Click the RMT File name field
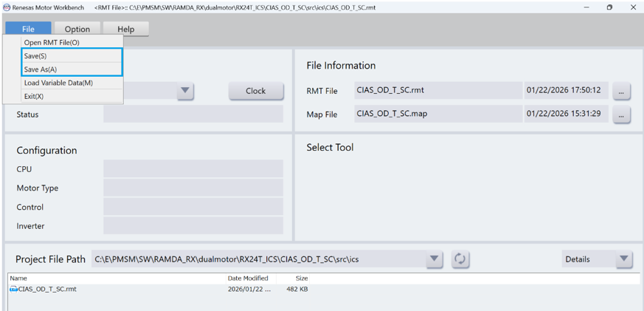 (x=438, y=90)
